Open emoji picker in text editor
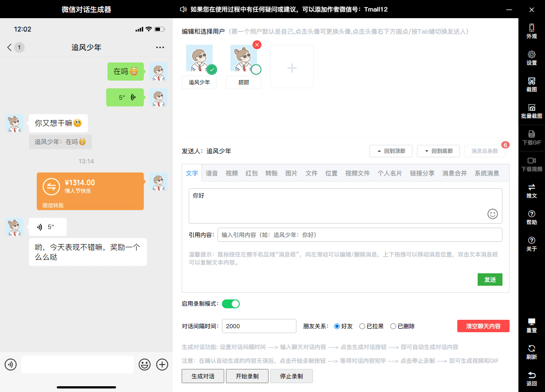 point(492,214)
